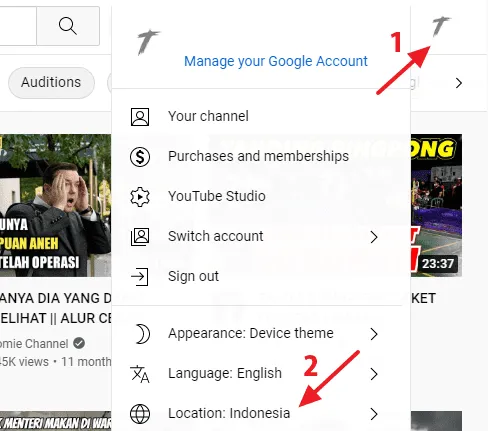This screenshot has width=488, height=431.
Task: Expand Switch account chevron
Action: pyautogui.click(x=374, y=237)
